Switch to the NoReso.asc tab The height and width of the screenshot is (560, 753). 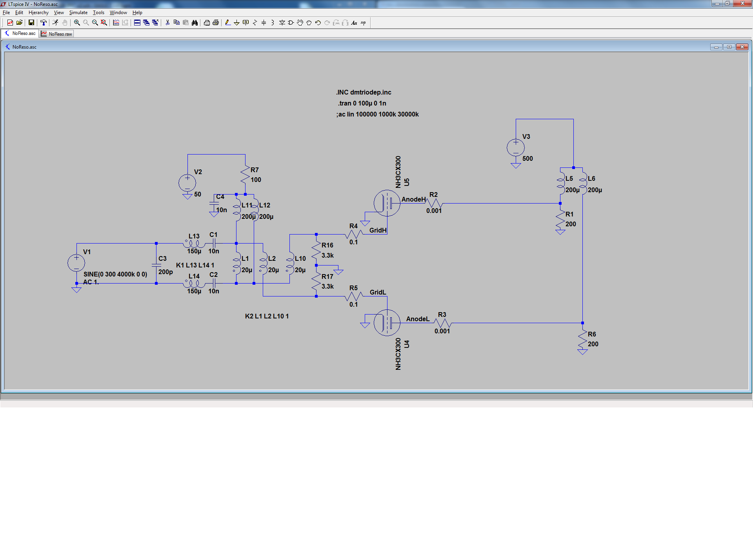pos(20,33)
